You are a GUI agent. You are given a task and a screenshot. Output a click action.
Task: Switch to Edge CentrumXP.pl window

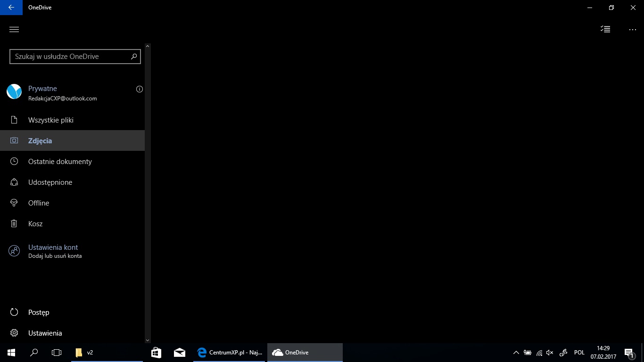(x=230, y=353)
